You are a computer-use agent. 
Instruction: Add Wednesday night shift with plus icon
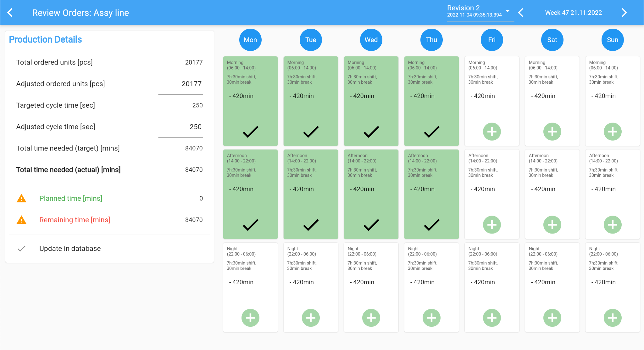(371, 318)
